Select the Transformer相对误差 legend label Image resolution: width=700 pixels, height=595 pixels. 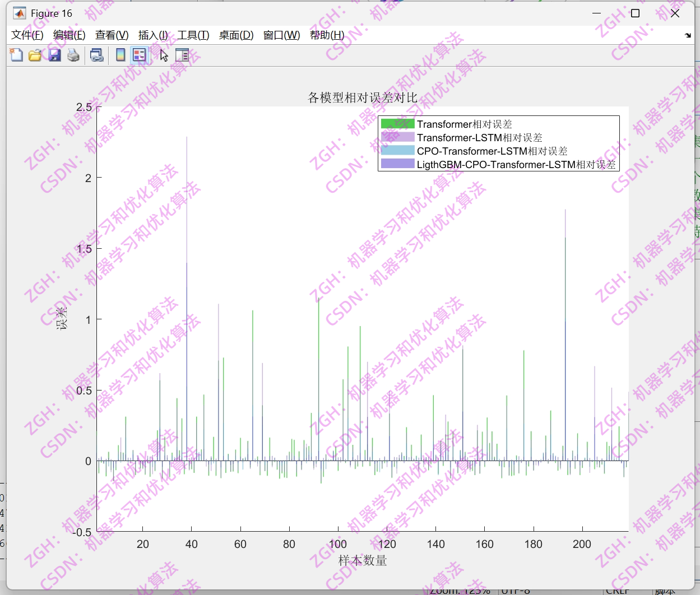point(465,124)
